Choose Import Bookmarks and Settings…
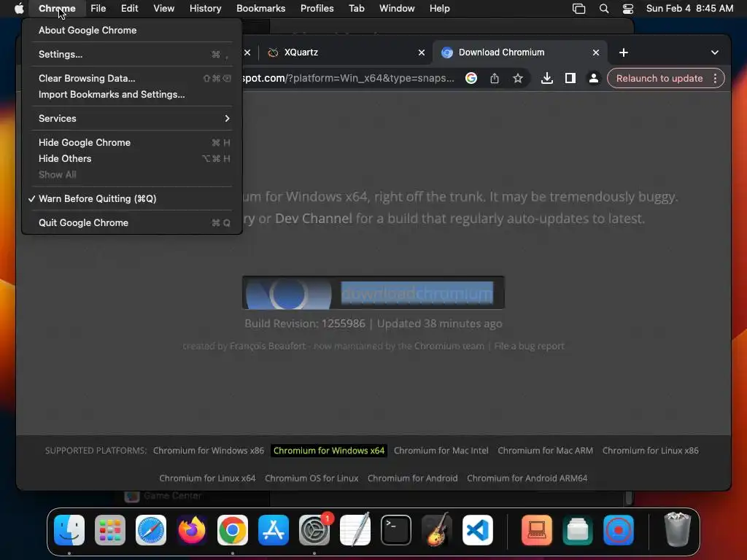The height and width of the screenshot is (560, 747). (x=131, y=94)
